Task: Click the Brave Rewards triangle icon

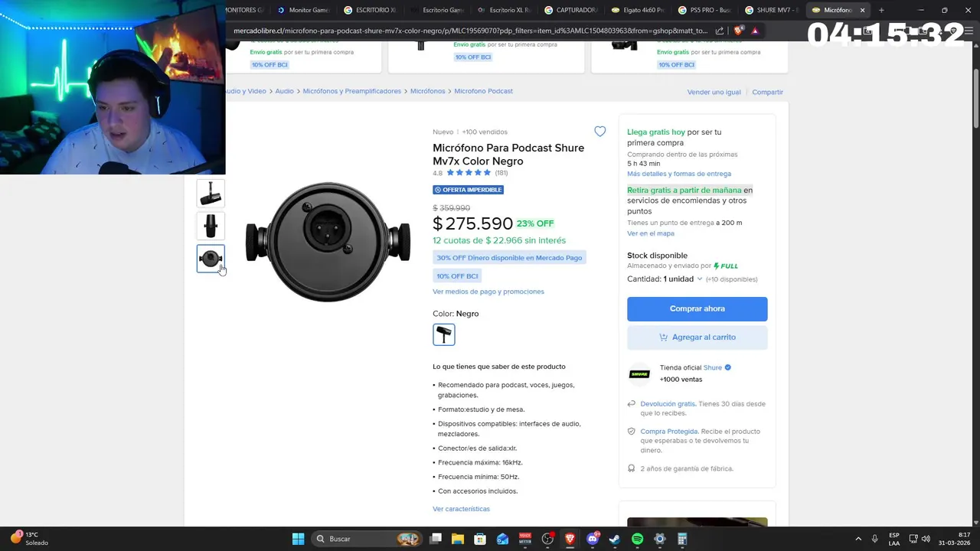Action: (755, 31)
